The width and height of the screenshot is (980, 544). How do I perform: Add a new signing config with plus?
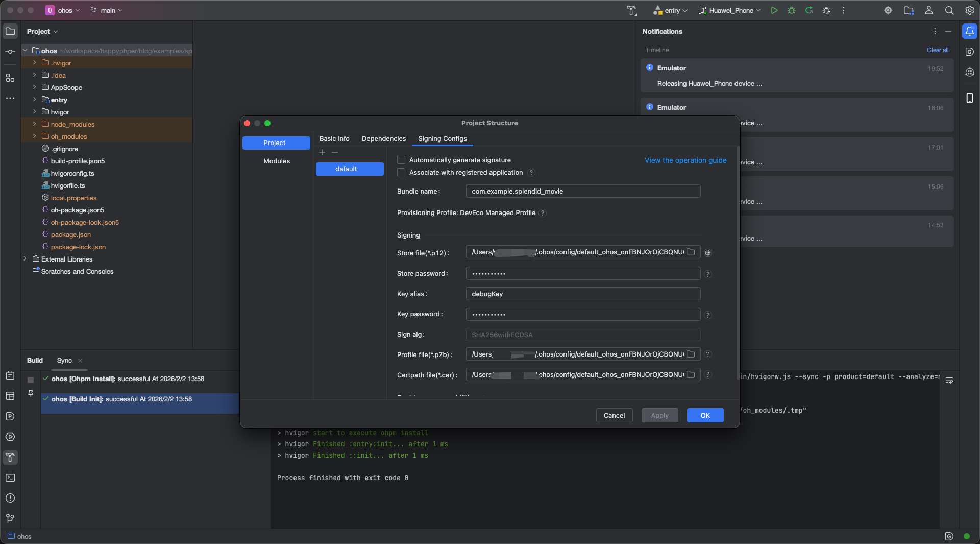(x=322, y=152)
